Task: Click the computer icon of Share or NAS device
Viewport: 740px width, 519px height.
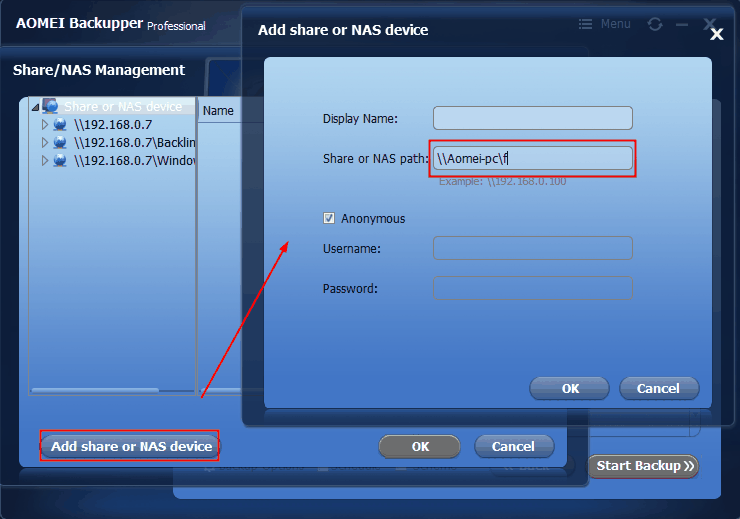Action: click(x=50, y=106)
